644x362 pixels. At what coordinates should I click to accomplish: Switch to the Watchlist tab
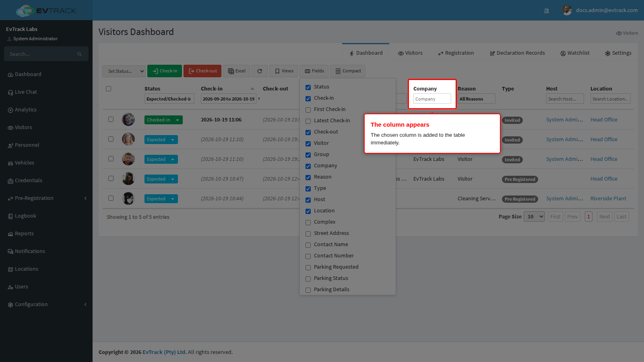point(575,53)
